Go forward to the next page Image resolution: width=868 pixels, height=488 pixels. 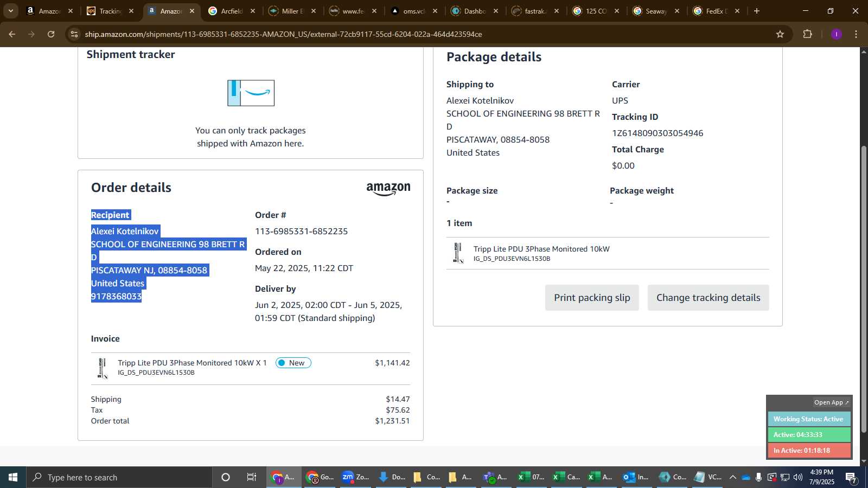pyautogui.click(x=31, y=34)
